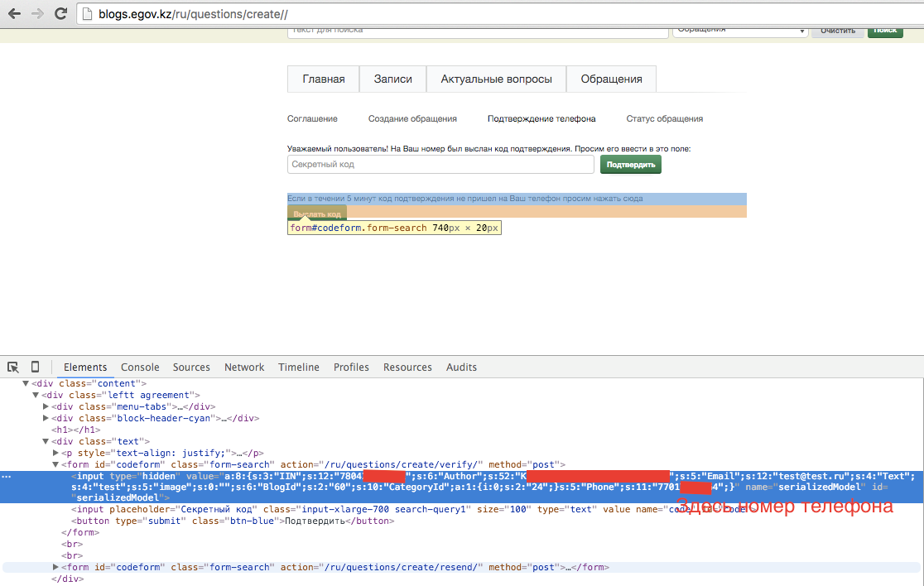Select the button btn-blue element row
The width and height of the screenshot is (924, 586).
coord(233,521)
